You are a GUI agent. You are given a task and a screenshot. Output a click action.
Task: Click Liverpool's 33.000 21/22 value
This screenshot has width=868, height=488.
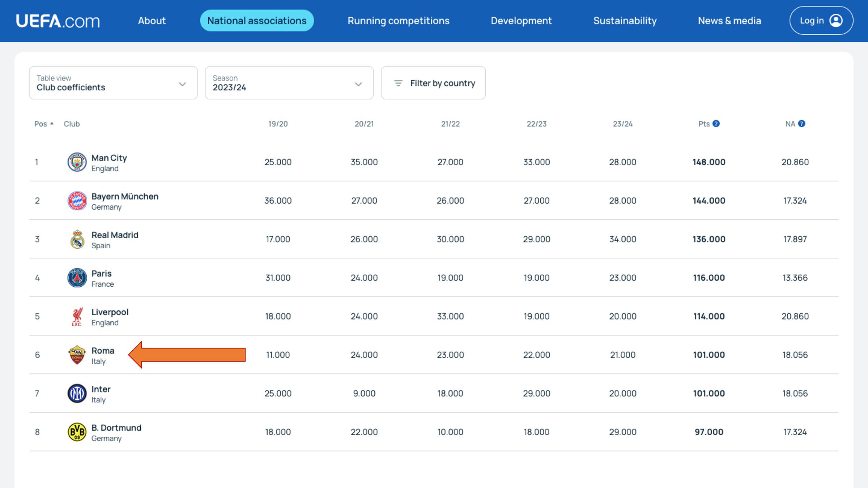[450, 316]
